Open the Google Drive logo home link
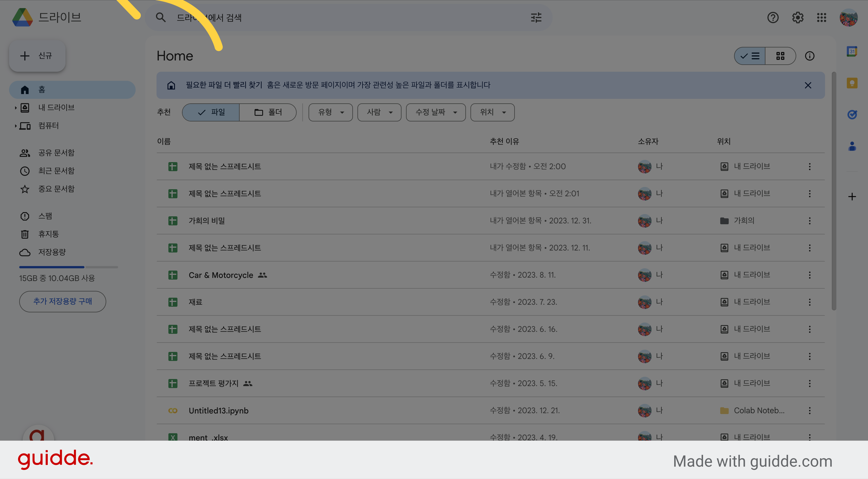This screenshot has height=479, width=868. click(47, 17)
